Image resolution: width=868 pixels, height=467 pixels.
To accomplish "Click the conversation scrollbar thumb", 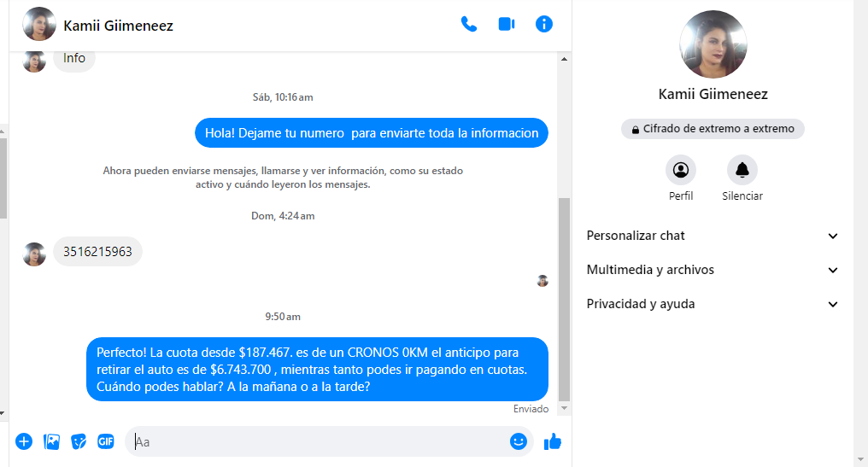I will pyautogui.click(x=564, y=300).
